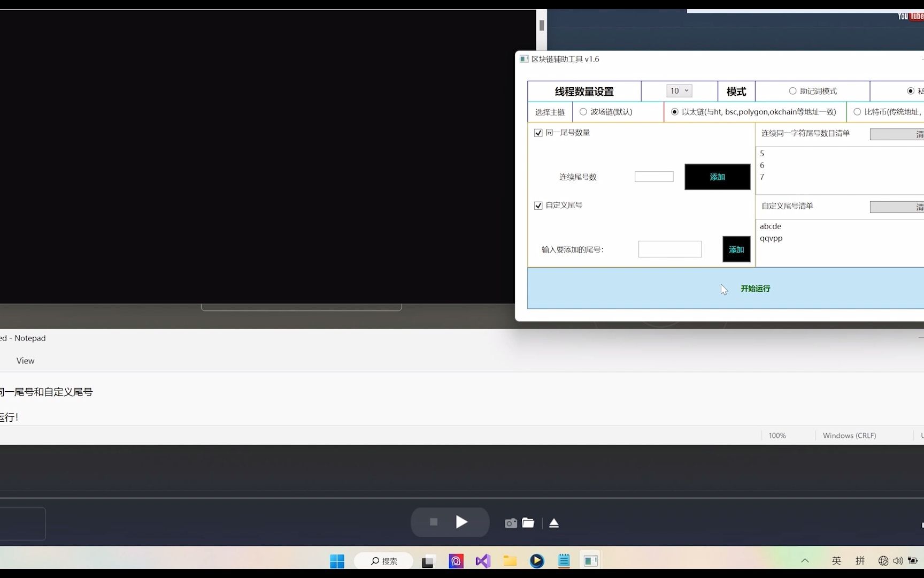Click the 输入要添加的尾号 input field
This screenshot has width=924, height=578.
click(670, 249)
